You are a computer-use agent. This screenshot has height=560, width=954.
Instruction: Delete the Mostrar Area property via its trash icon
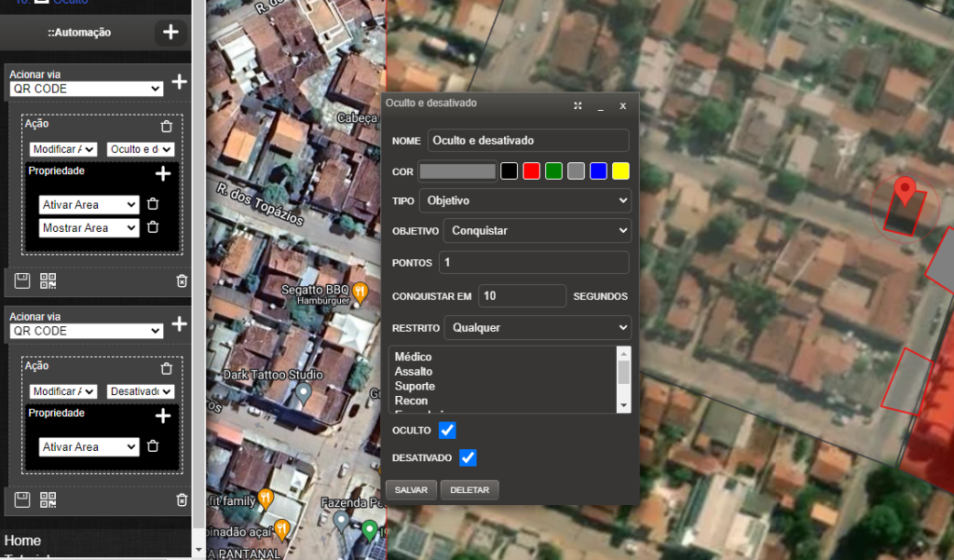coord(153,227)
